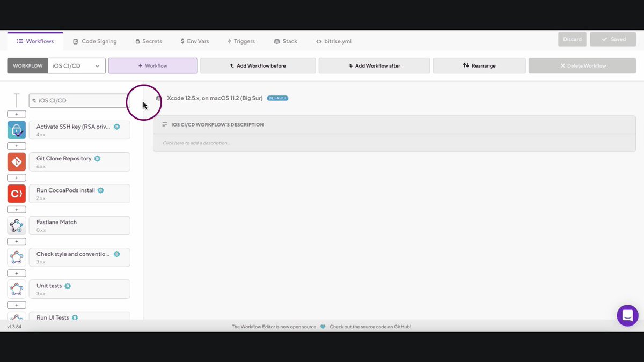The width and height of the screenshot is (644, 362).
Task: Add a step above Run UI Tests
Action: click(x=17, y=305)
